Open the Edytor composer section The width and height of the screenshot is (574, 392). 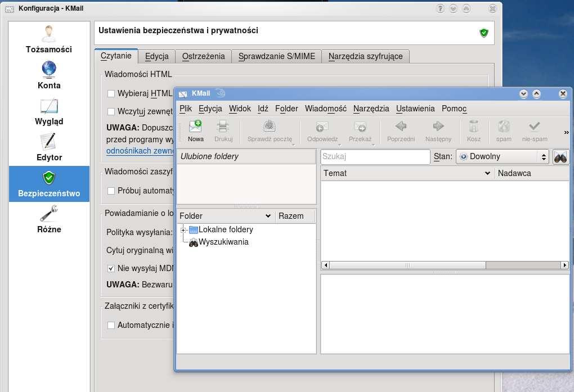(49, 147)
